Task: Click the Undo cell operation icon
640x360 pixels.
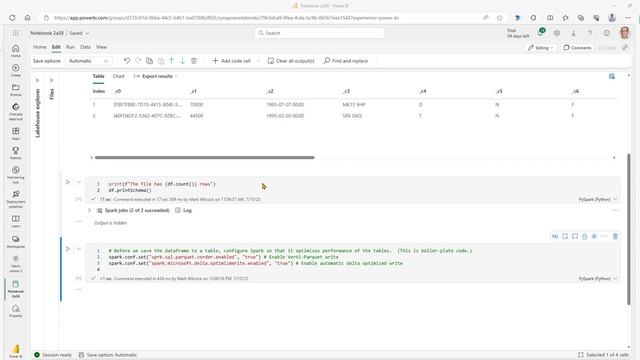Action: pos(127,61)
